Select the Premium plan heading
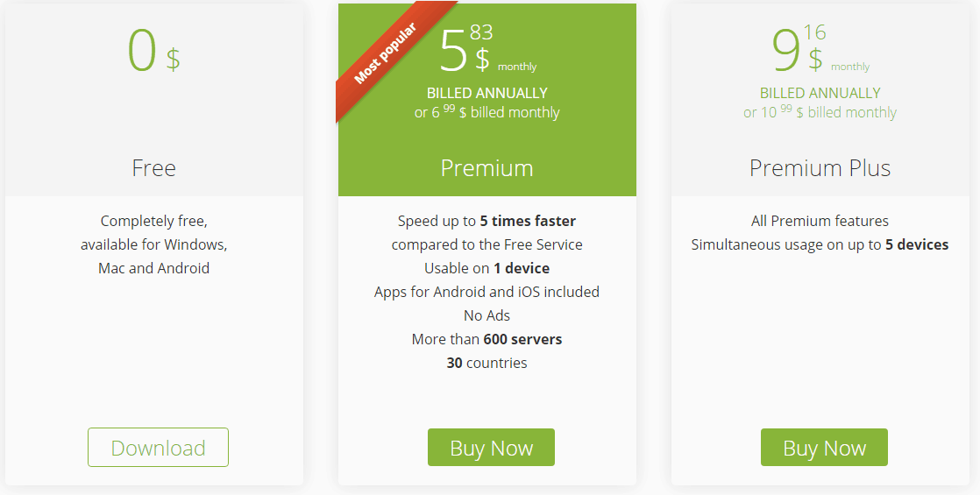This screenshot has height=495, width=980. click(486, 168)
